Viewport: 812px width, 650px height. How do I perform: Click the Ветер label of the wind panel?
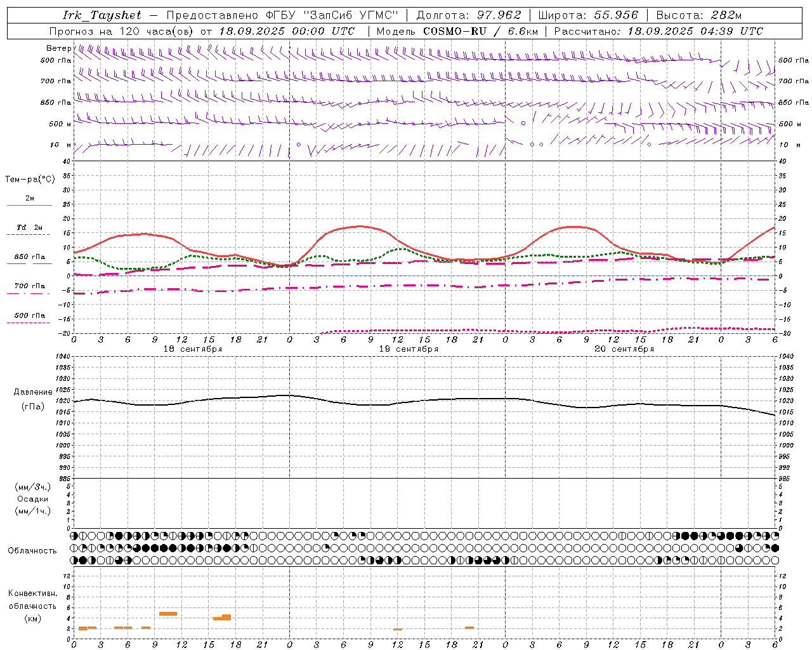pos(58,48)
